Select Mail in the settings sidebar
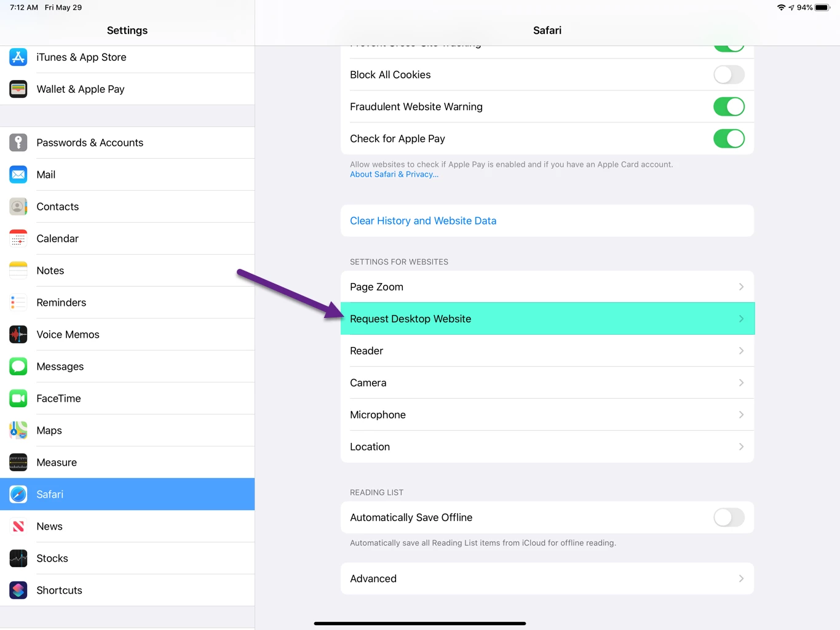Screen dimensions: 840x630 click(127, 175)
